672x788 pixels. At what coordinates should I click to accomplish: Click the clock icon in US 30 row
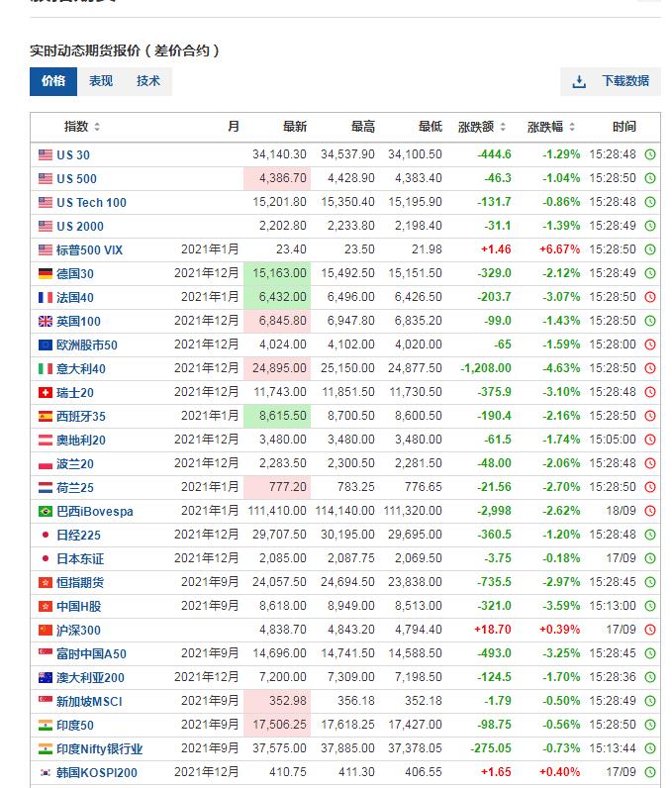(650, 154)
